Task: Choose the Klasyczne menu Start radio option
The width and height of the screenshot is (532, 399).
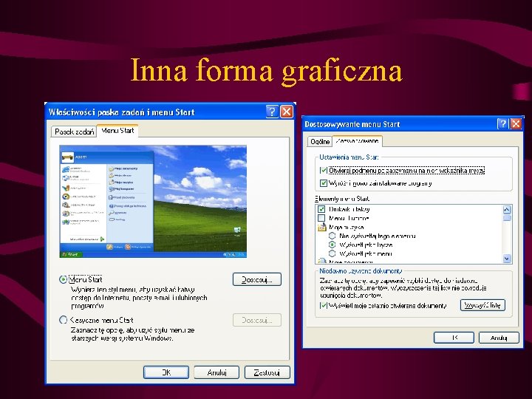Action: (63, 320)
